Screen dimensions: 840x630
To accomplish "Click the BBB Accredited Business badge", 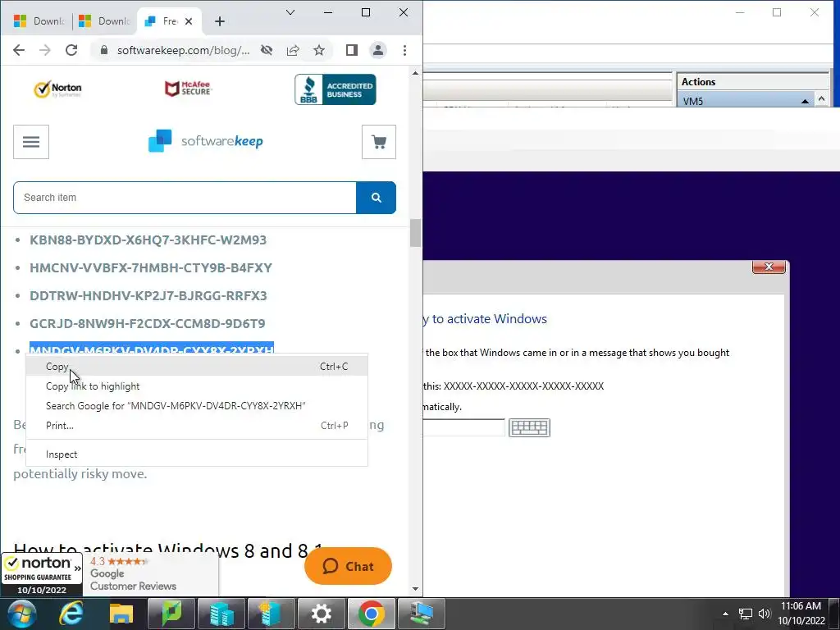I will click(x=336, y=89).
